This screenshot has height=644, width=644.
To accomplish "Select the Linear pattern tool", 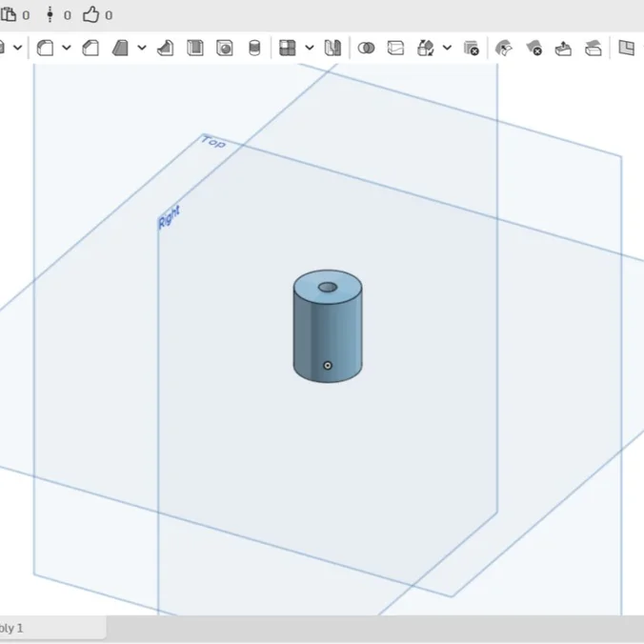I will pyautogui.click(x=288, y=48).
